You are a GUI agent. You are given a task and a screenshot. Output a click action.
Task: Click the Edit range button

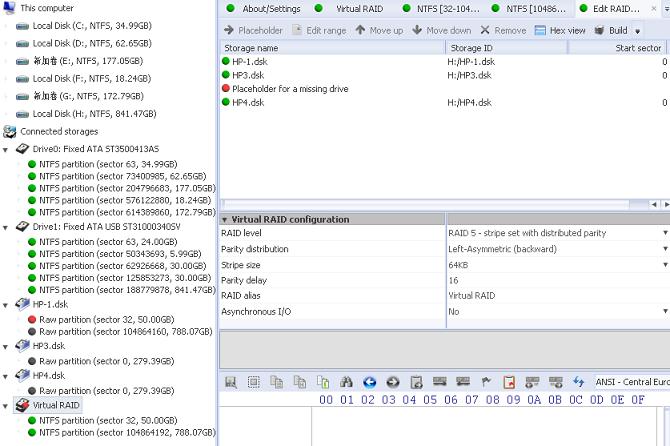319,30
